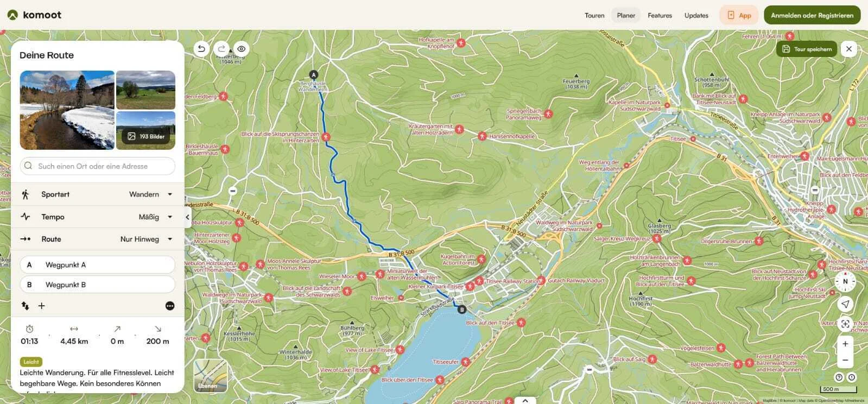Open the Features menu item
This screenshot has height=404, width=868.
click(x=660, y=15)
